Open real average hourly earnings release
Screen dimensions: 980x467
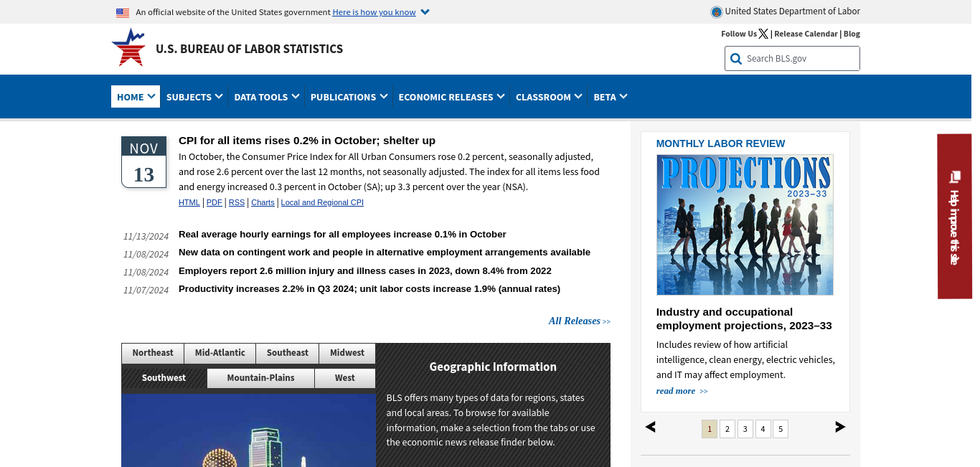[x=342, y=235]
